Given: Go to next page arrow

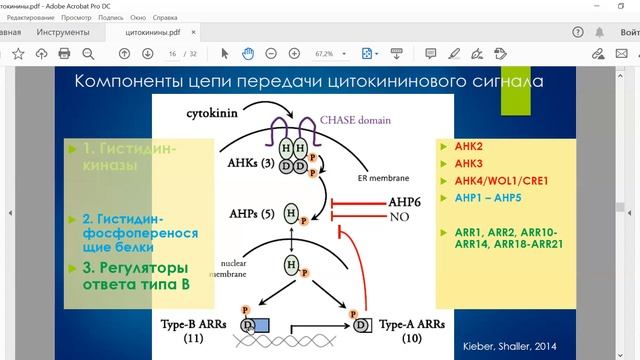Looking at the screenshot, I should [x=148, y=53].
